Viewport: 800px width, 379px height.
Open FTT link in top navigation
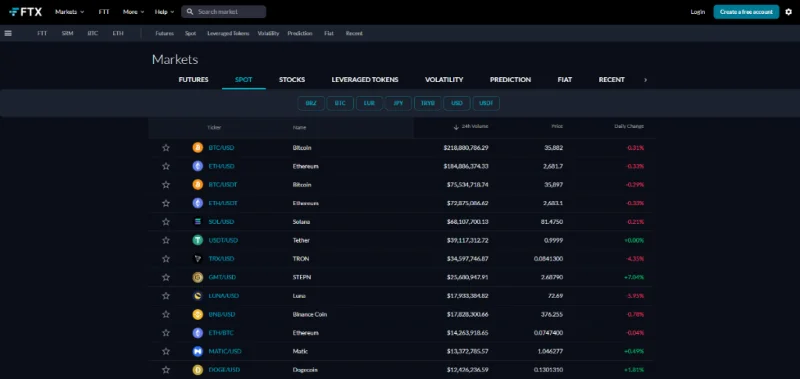pyautogui.click(x=104, y=12)
